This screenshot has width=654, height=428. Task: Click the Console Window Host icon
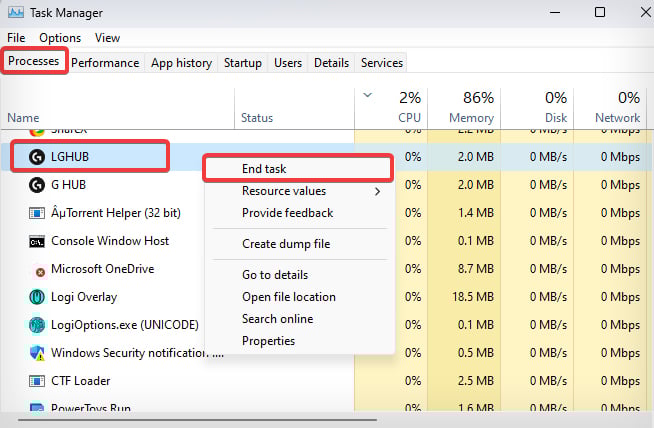pyautogui.click(x=37, y=242)
